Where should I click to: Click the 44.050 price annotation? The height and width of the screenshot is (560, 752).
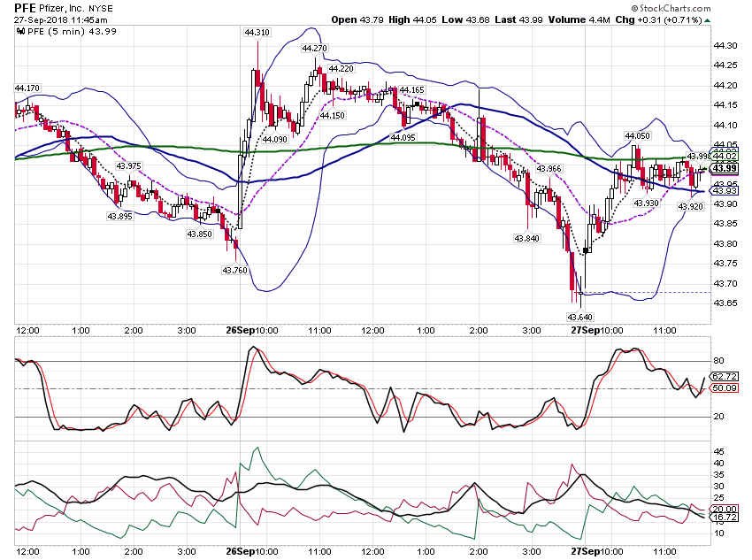click(637, 136)
